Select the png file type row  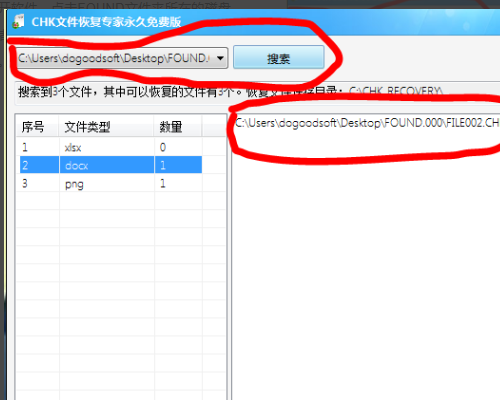click(111, 183)
